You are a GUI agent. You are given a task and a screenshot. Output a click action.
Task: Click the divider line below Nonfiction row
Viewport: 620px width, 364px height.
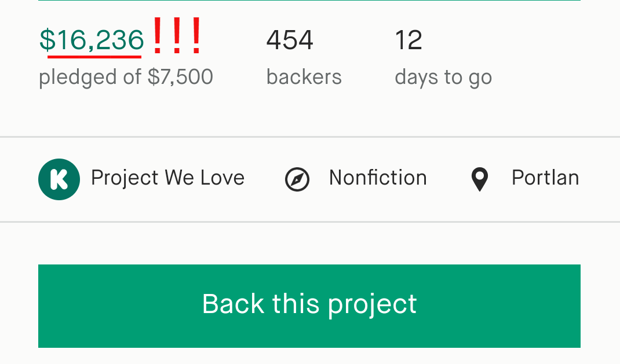(x=310, y=222)
